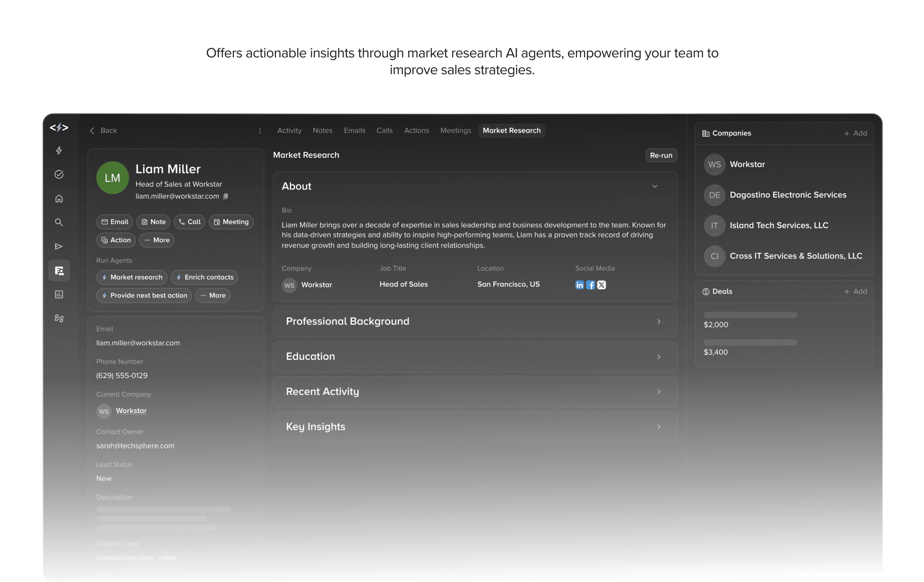Open the three-dot options menu near Back
The width and height of the screenshot is (924, 582).
coord(260,131)
